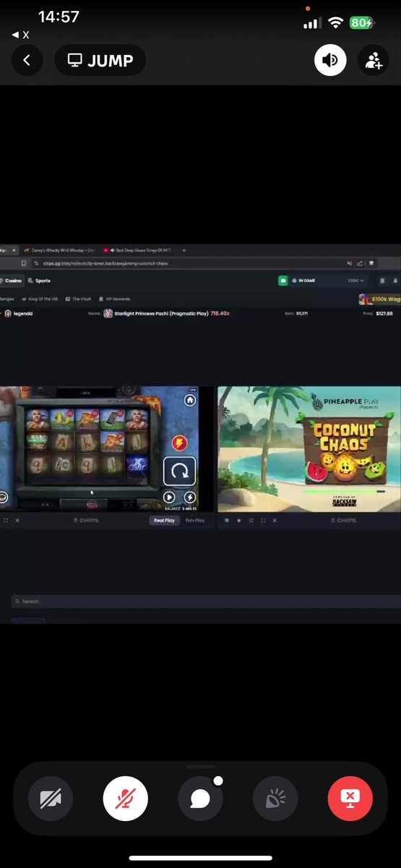Stop watching the stream

point(350,799)
